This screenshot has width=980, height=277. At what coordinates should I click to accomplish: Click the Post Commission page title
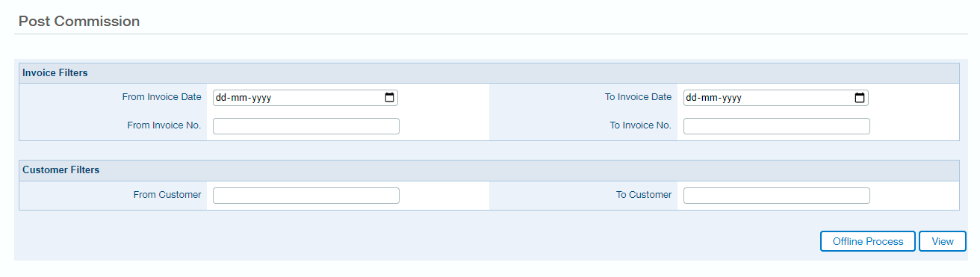[79, 22]
